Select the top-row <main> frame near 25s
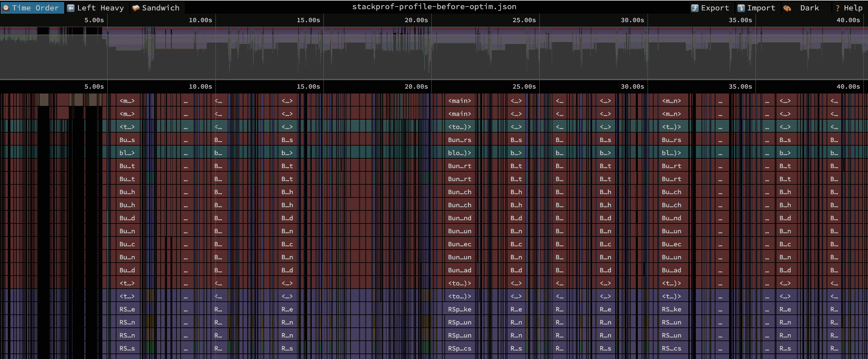The height and width of the screenshot is (359, 868). (x=459, y=101)
